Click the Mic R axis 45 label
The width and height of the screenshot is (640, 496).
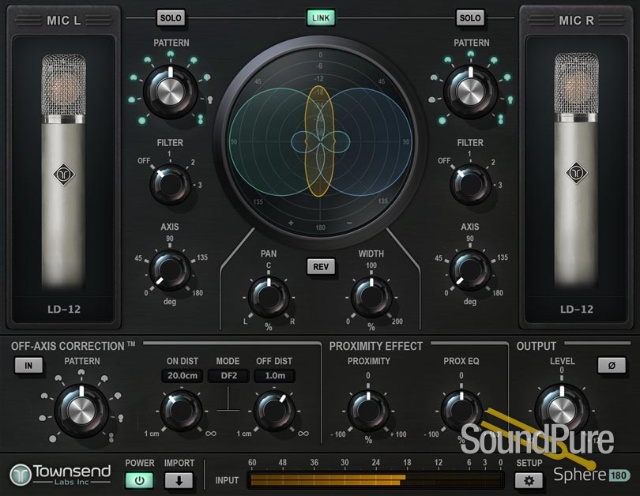click(438, 258)
